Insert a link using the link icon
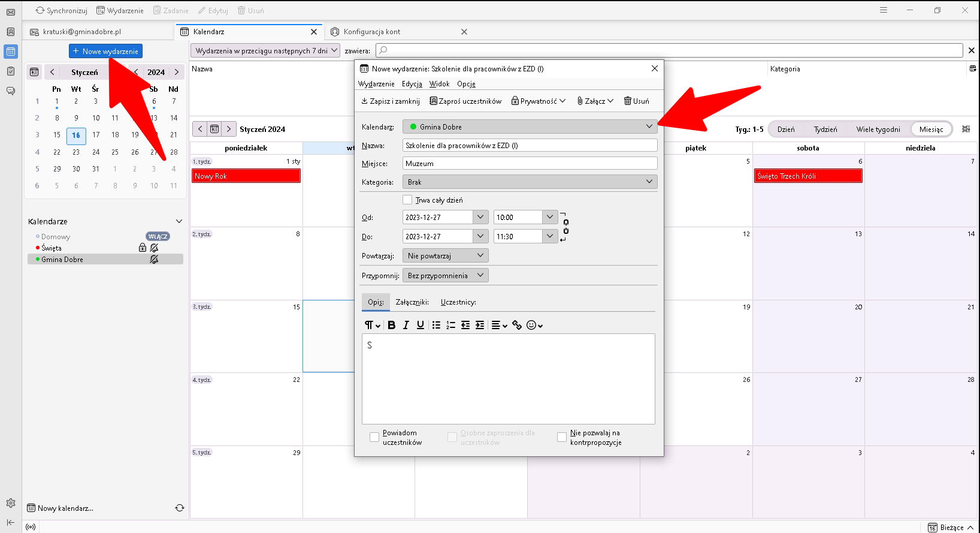The height and width of the screenshot is (533, 980). (517, 325)
